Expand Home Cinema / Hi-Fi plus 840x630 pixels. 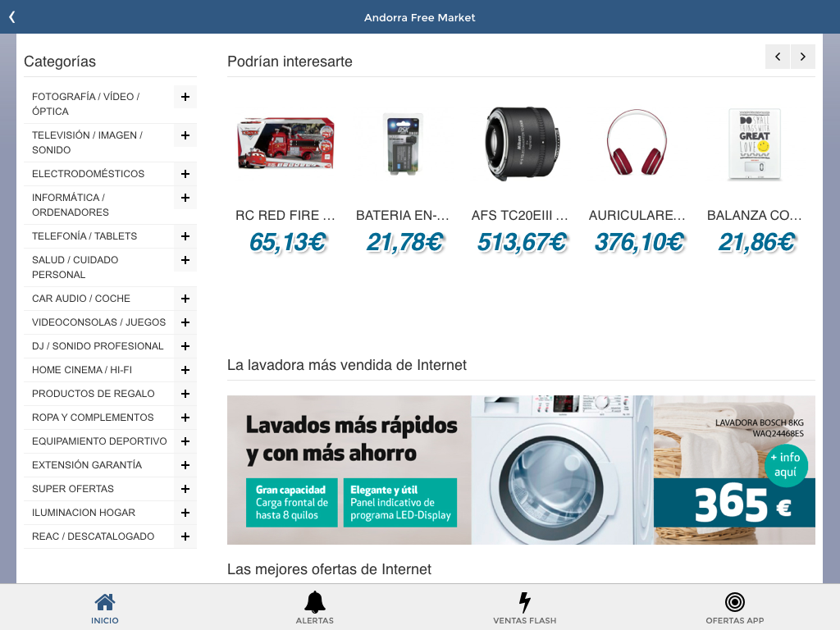pos(185,370)
